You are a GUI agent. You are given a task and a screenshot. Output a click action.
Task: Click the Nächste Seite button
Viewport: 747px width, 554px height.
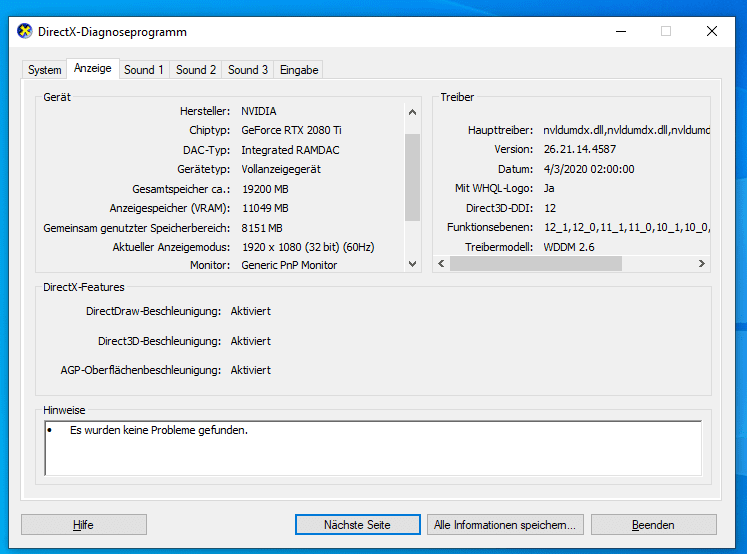[x=358, y=524]
